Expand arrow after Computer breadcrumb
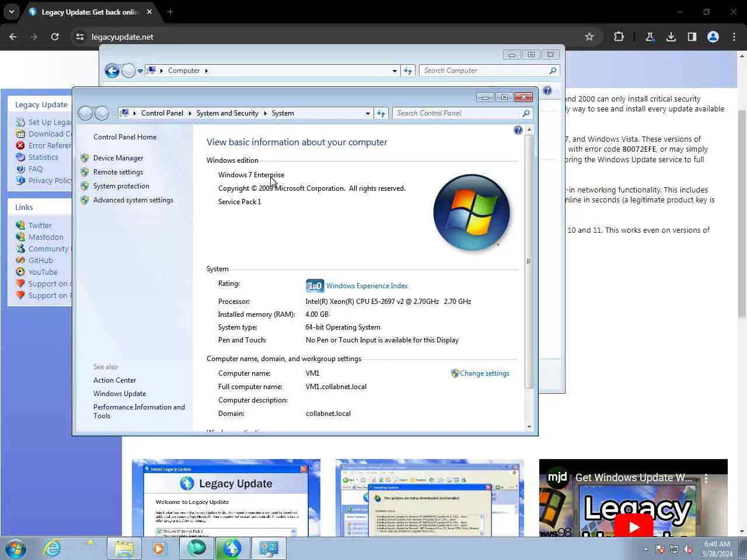Viewport: 747px width, 560px height. coord(206,71)
